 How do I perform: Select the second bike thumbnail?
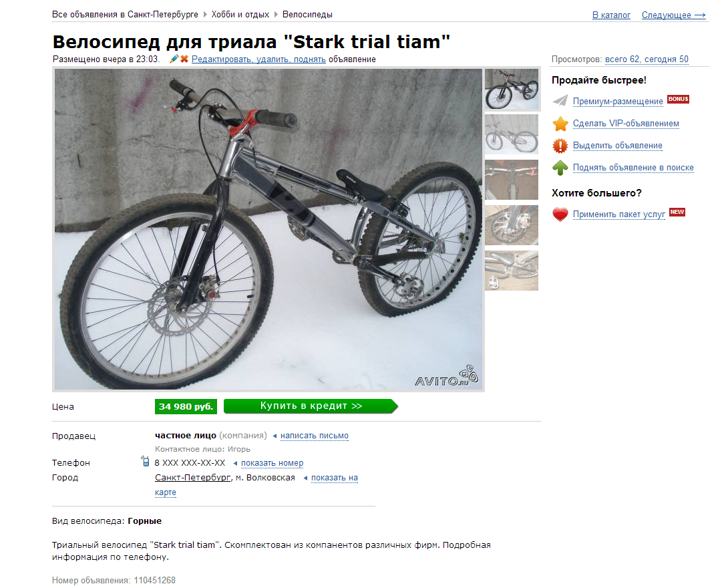pyautogui.click(x=512, y=134)
